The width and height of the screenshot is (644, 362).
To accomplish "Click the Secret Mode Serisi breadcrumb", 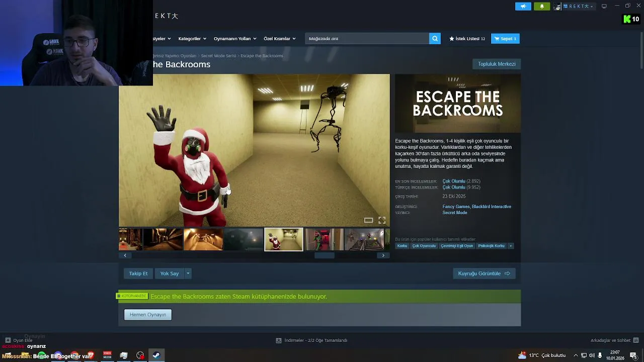I will (218, 56).
